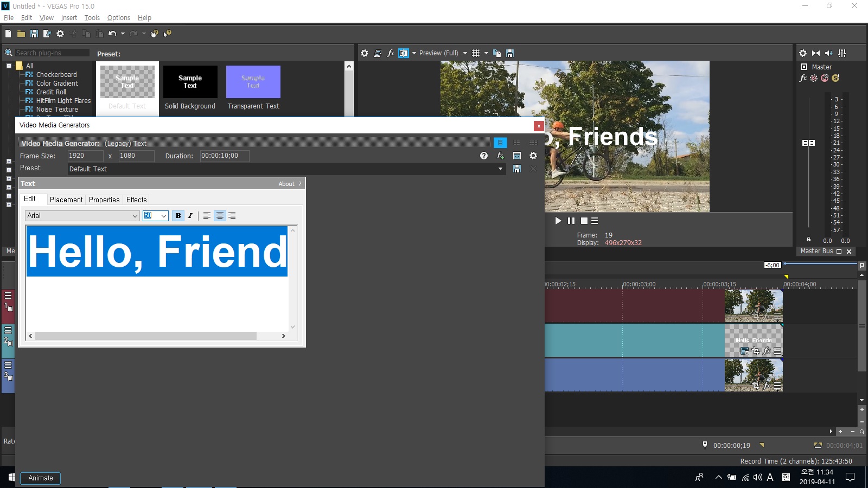Open Master FX button
This screenshot has width=868, height=488.
pyautogui.click(x=803, y=78)
